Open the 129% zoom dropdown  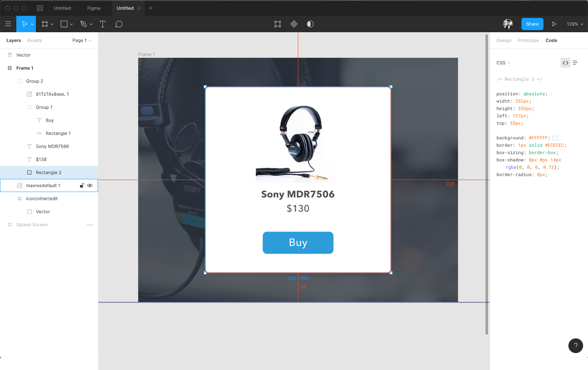pyautogui.click(x=575, y=24)
